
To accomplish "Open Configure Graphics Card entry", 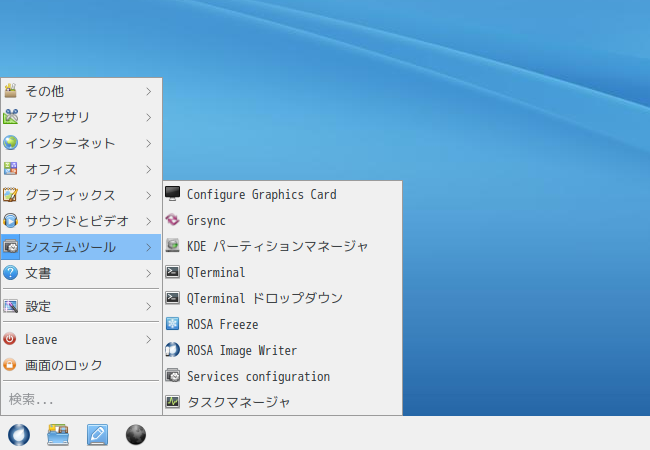I will [x=262, y=194].
